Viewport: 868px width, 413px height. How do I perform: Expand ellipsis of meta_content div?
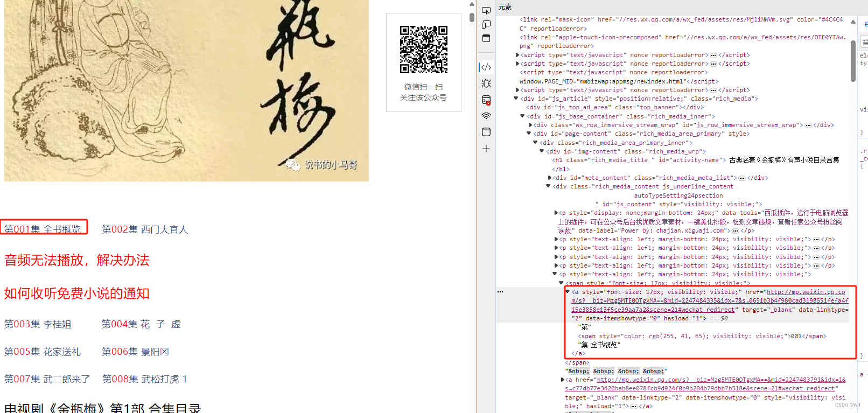pyautogui.click(x=742, y=178)
